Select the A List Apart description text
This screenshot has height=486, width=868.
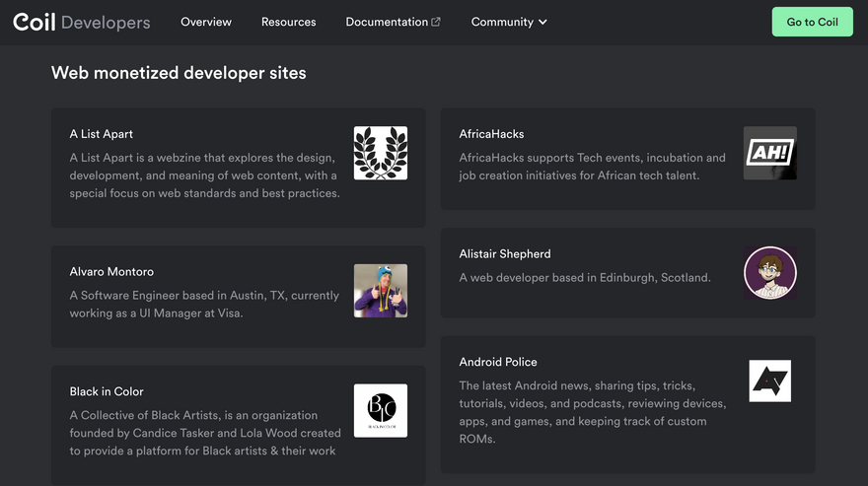tap(205, 175)
